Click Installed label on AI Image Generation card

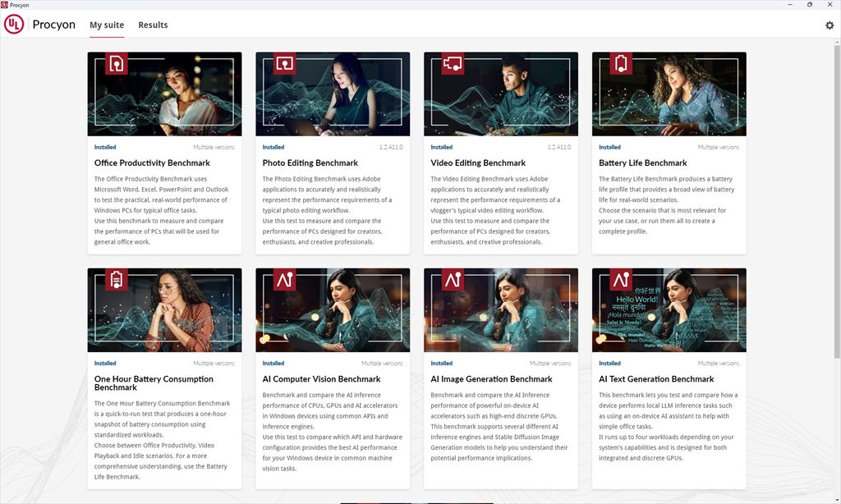(x=441, y=363)
